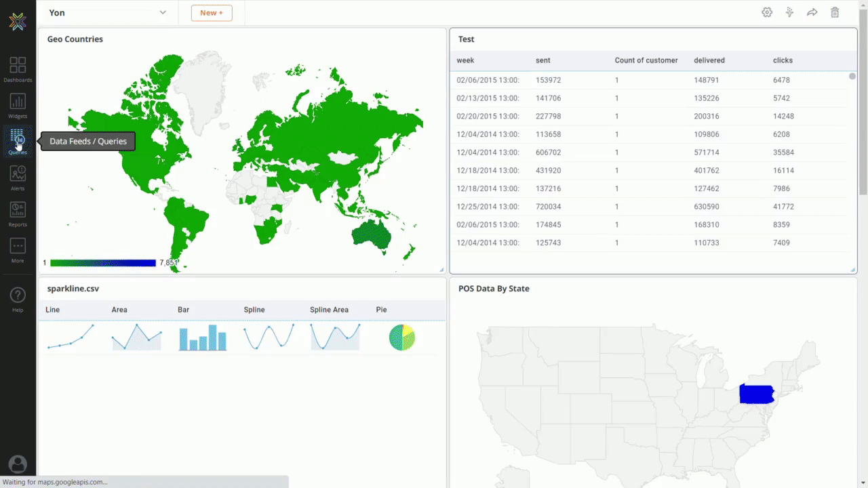
Task: Select the blue Pennsylvania state on map
Action: (756, 394)
